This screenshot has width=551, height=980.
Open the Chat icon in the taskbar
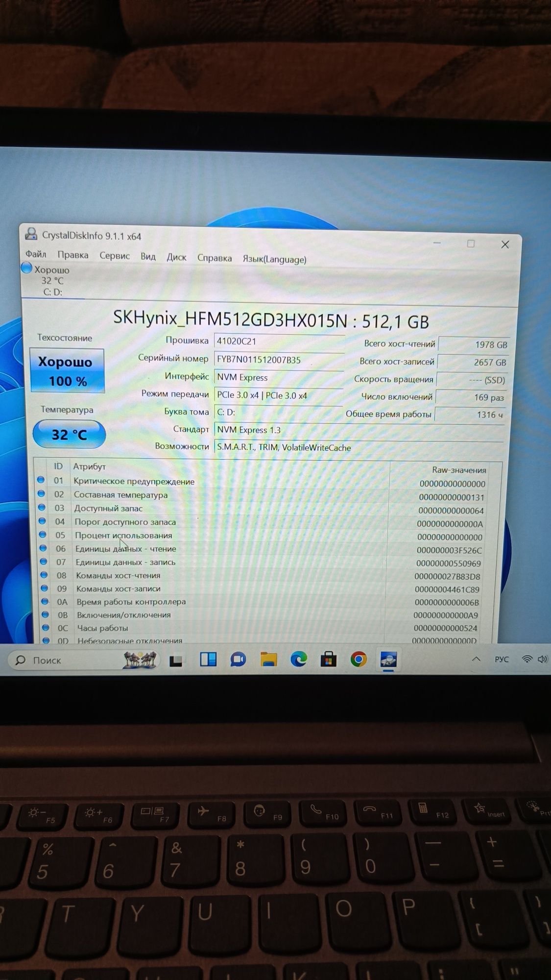point(238,660)
